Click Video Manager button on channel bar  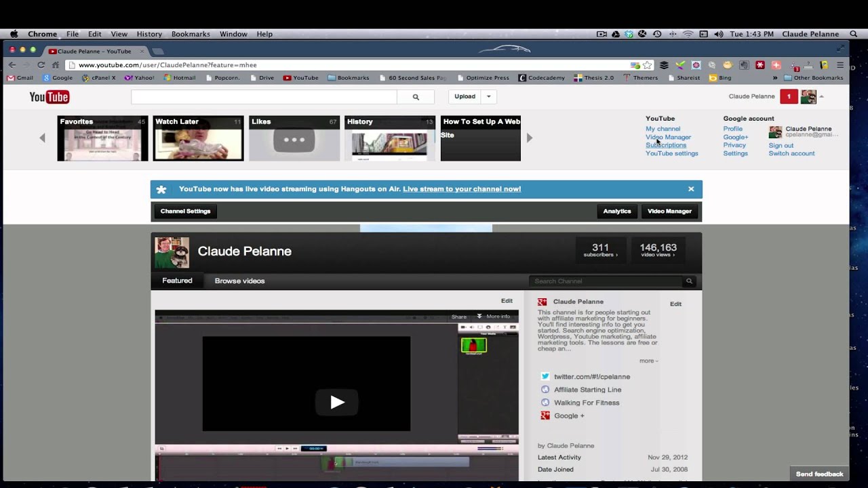point(669,211)
